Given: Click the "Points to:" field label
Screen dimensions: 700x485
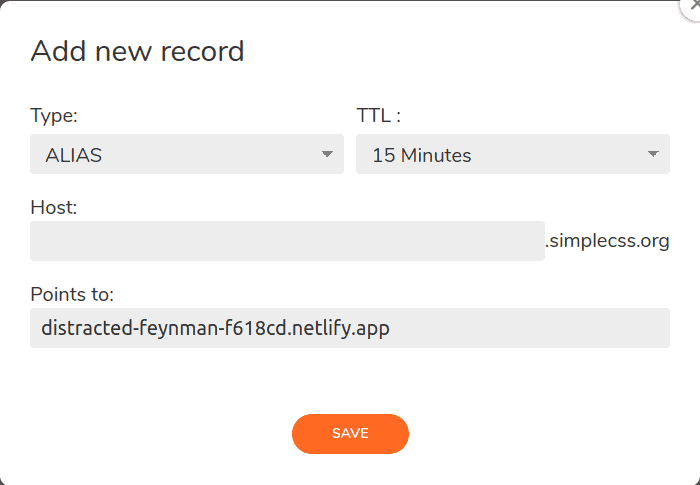Looking at the screenshot, I should coord(72,294).
